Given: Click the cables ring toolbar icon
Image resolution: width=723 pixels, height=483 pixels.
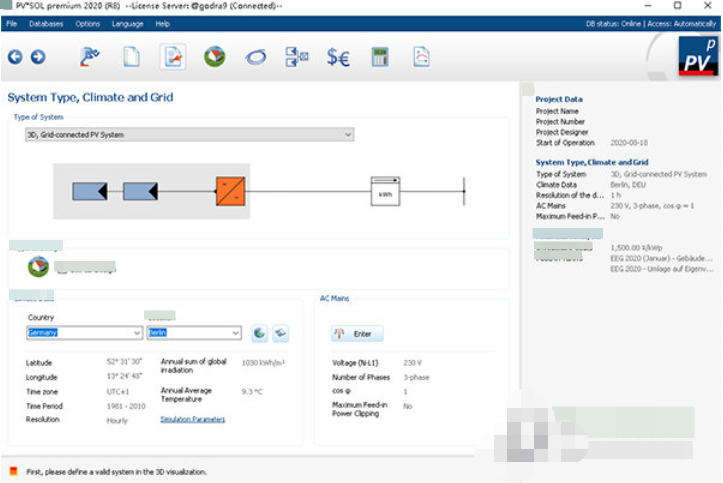Looking at the screenshot, I should 256,57.
